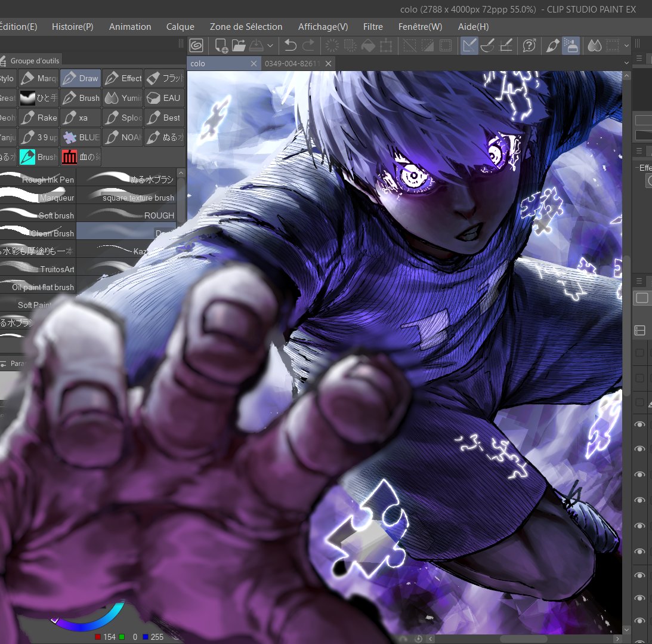652x644 pixels.
Task: Click the Scale/Rotate transform icon
Action: click(386, 45)
